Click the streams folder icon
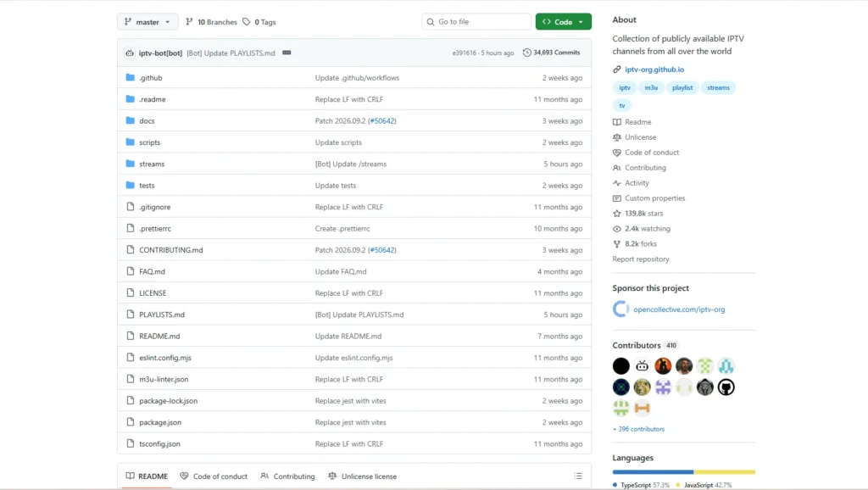The width and height of the screenshot is (868, 490). click(x=130, y=164)
